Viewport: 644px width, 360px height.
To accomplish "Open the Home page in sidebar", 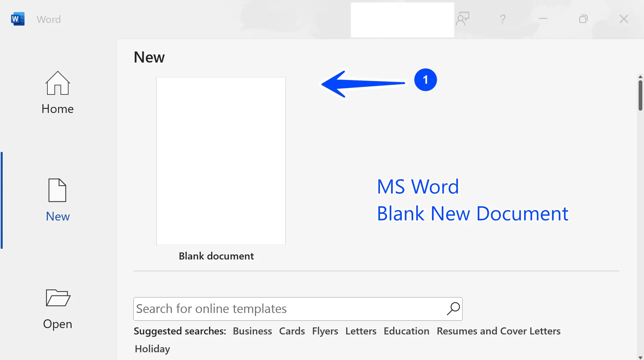I will point(57,93).
